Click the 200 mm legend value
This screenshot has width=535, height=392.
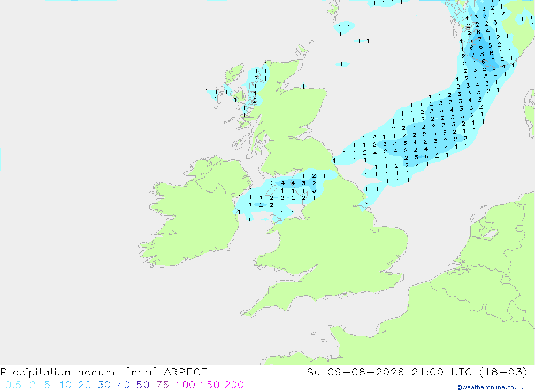click(x=234, y=385)
